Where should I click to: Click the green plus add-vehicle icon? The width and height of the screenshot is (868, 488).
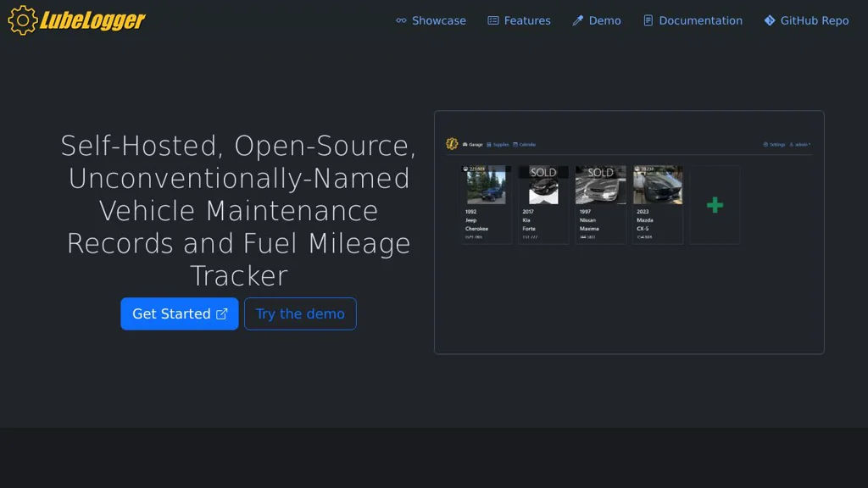[715, 205]
